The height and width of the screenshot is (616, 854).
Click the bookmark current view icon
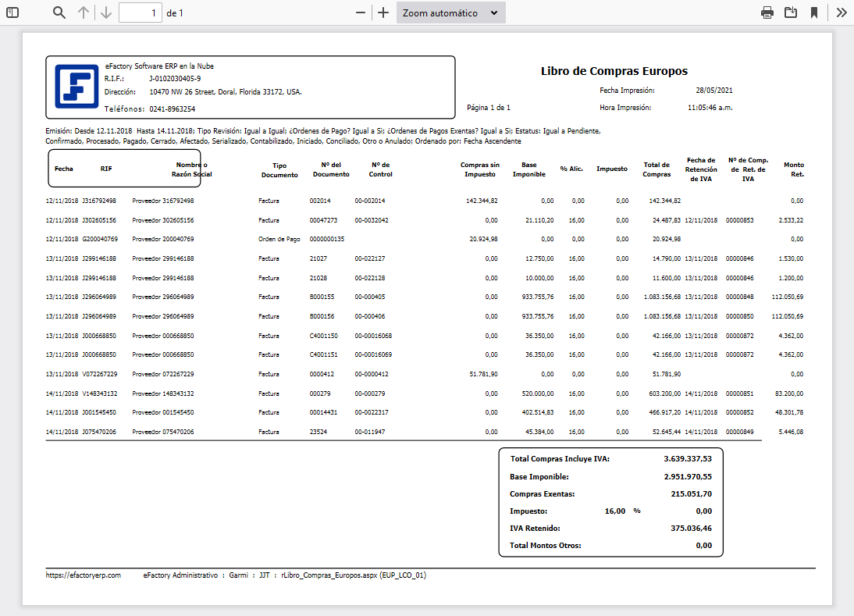tap(813, 12)
